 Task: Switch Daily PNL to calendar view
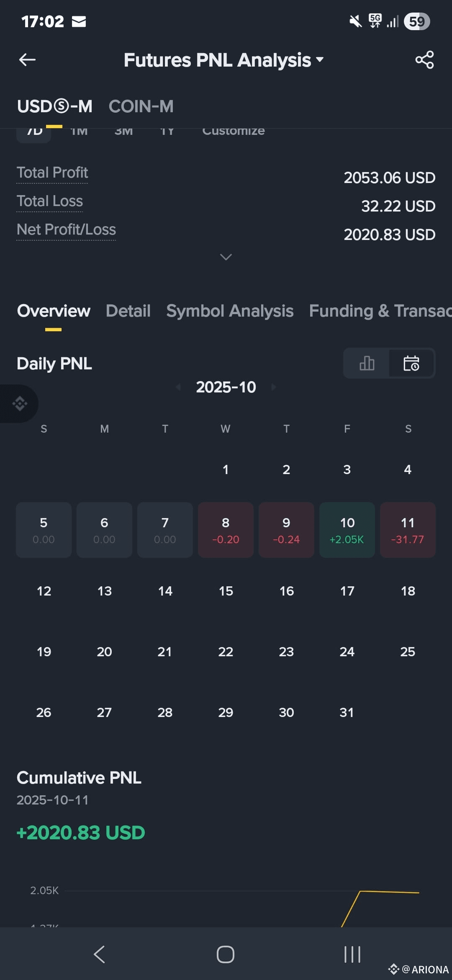coord(411,363)
